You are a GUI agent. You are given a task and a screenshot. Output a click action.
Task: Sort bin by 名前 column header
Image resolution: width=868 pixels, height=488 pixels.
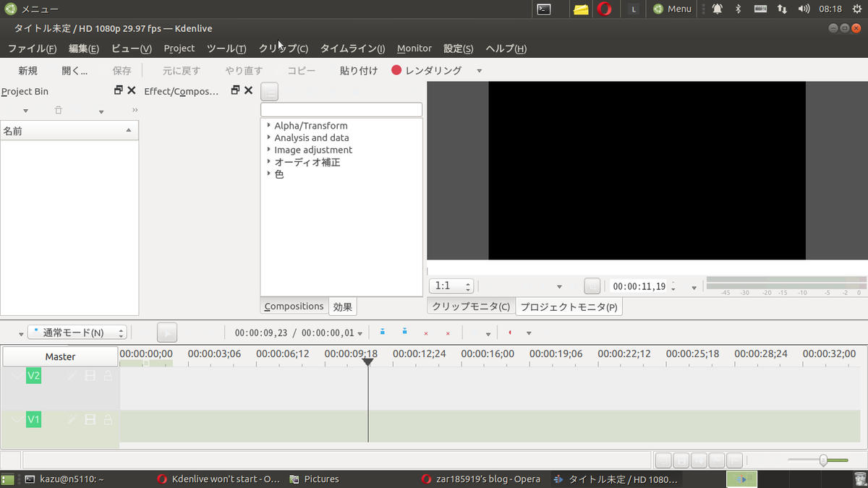pos(69,131)
